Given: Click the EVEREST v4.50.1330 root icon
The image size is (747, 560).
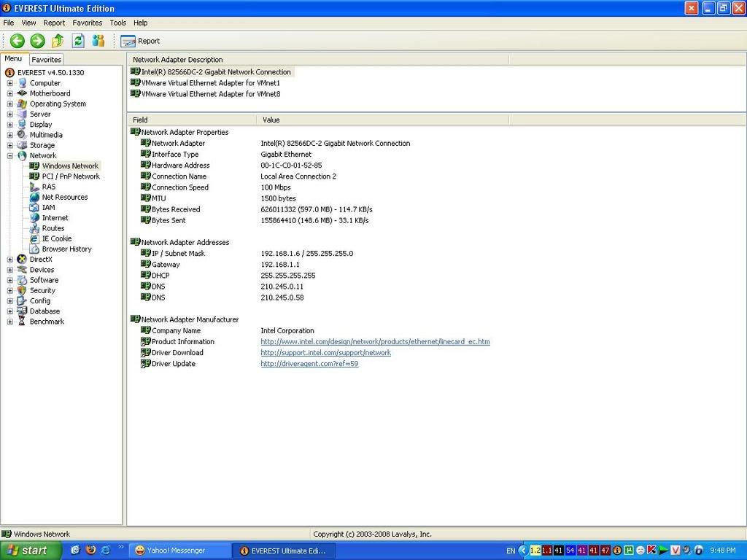Looking at the screenshot, I should 9,72.
